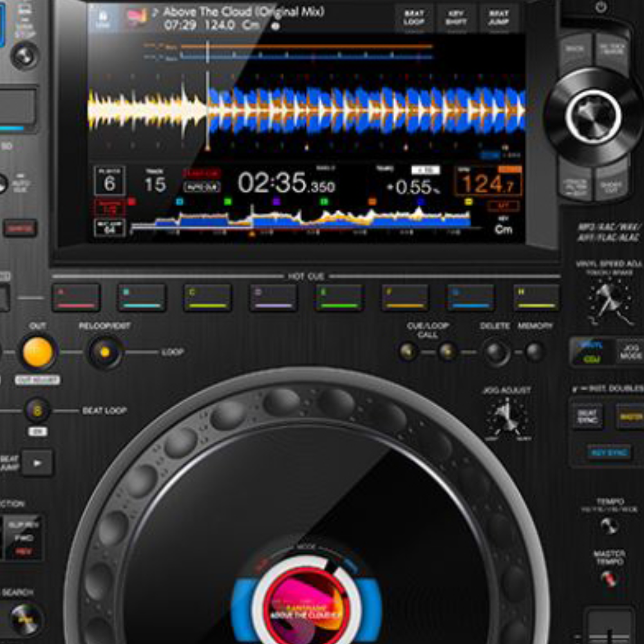Tap the beat jump 64 box on screen
644x644 pixels.
click(109, 228)
